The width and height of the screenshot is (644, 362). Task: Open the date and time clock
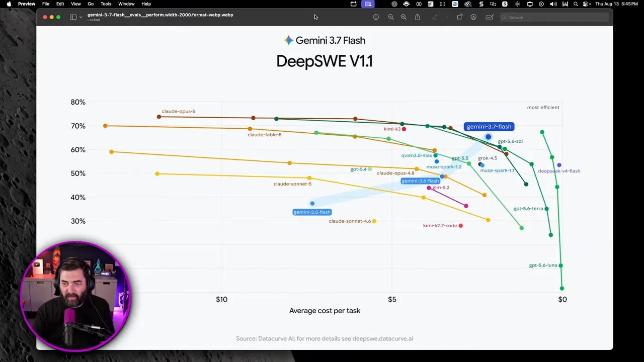click(x=617, y=4)
